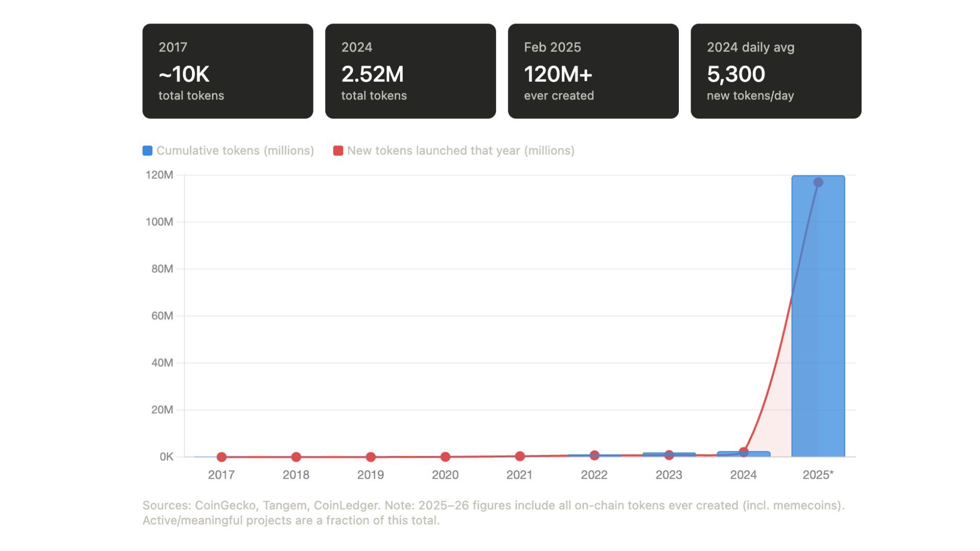Toggle New tokens launched legend item
The image size is (980, 551).
point(460,151)
